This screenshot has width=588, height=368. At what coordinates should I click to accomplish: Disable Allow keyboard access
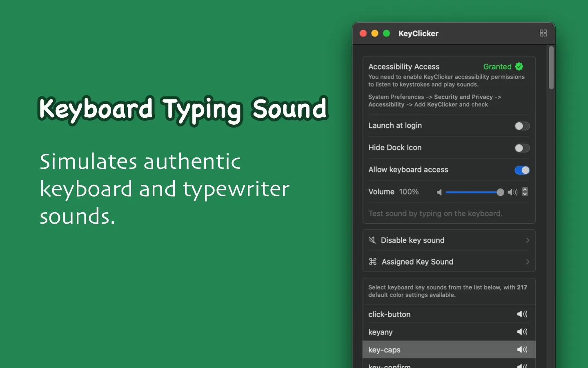pyautogui.click(x=522, y=170)
